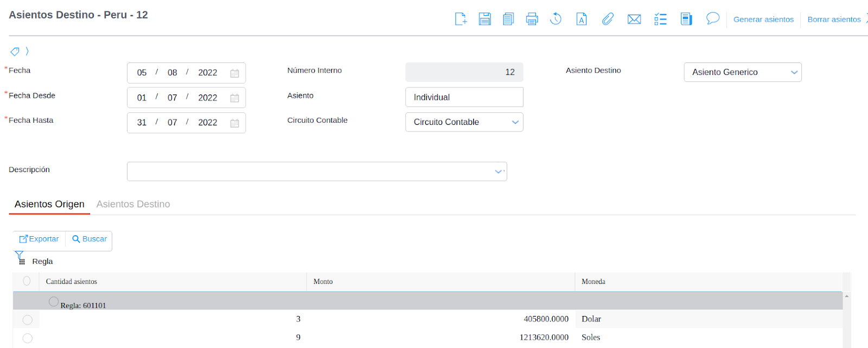Select the radio button for Regla 601101
The width and height of the screenshot is (868, 348).
(x=54, y=301)
